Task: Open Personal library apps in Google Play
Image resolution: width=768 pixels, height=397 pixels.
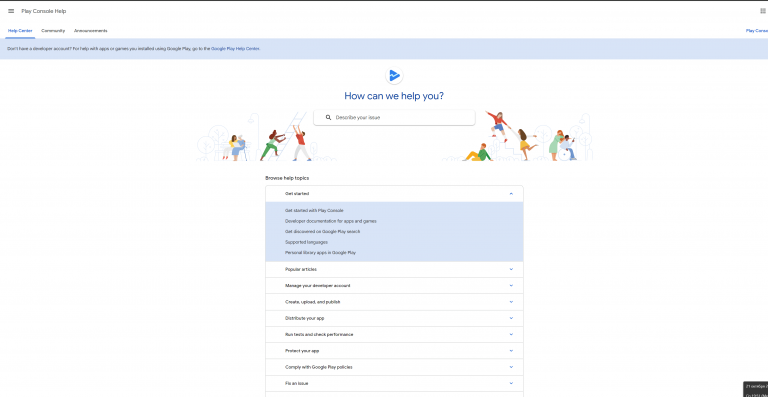Action: click(320, 253)
